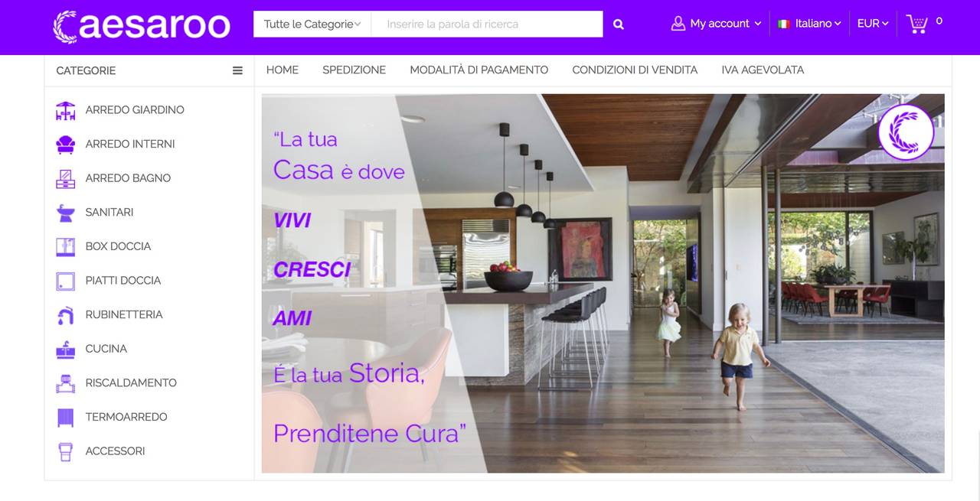Click into the search keyword field
This screenshot has width=980, height=501.
487,24
